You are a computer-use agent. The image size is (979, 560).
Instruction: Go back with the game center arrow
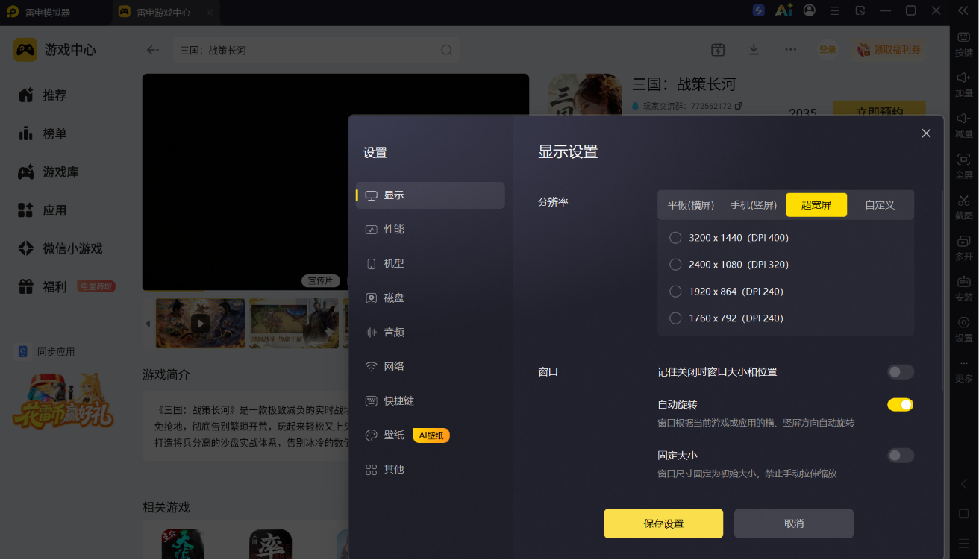(153, 50)
